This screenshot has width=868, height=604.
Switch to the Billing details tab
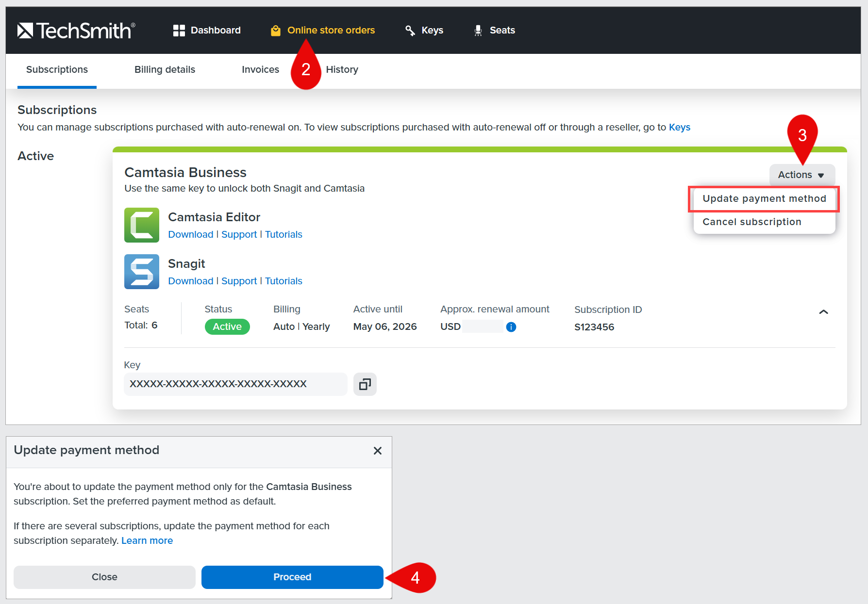[165, 70]
